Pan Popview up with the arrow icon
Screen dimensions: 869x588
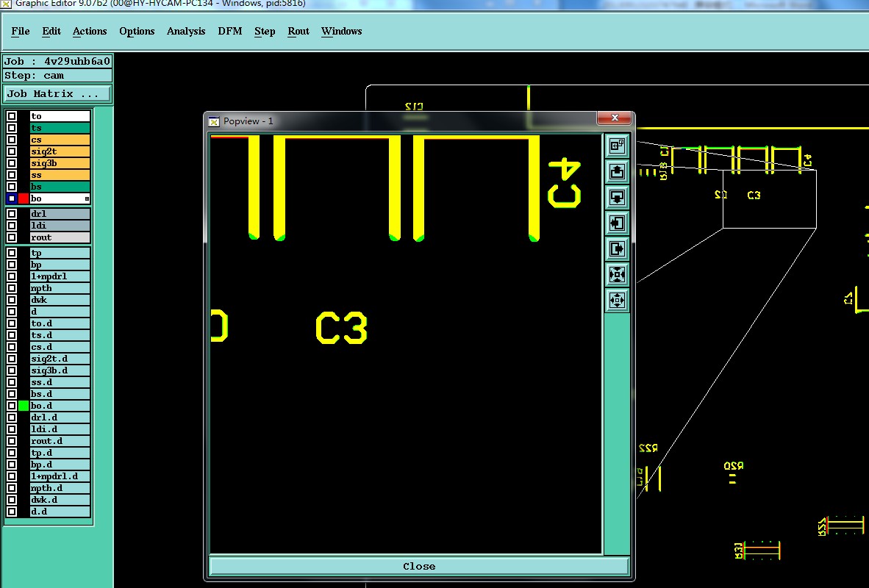click(x=617, y=171)
